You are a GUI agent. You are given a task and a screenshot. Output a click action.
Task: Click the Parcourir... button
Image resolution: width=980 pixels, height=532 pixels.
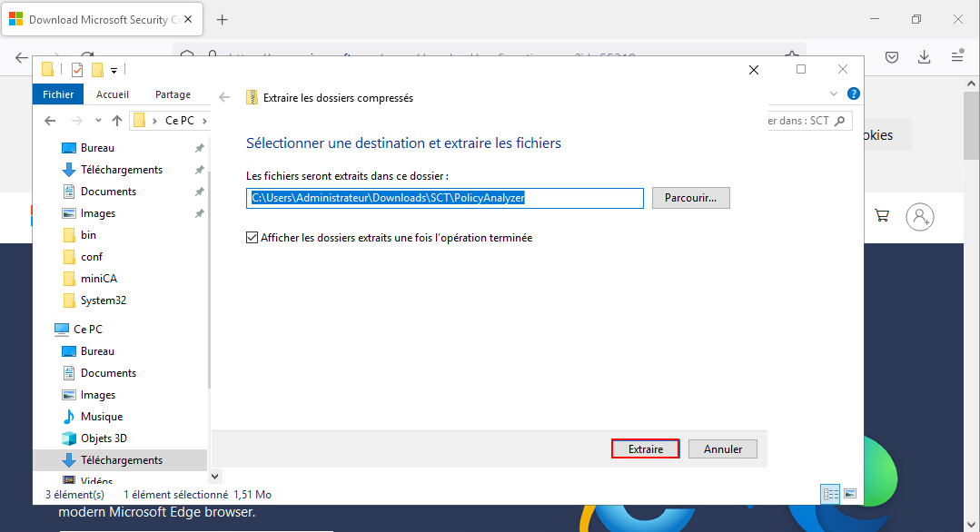[x=690, y=198]
